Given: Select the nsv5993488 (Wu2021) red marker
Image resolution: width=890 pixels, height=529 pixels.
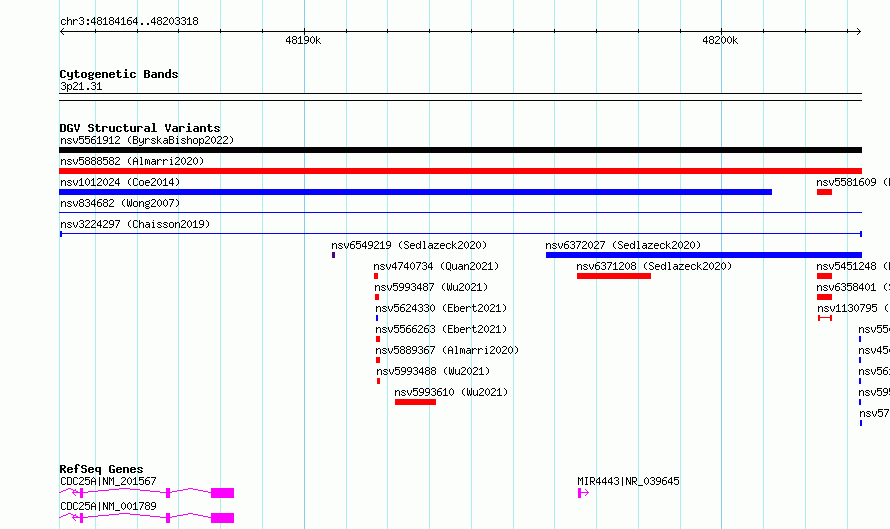Looking at the screenshot, I should coord(379,381).
